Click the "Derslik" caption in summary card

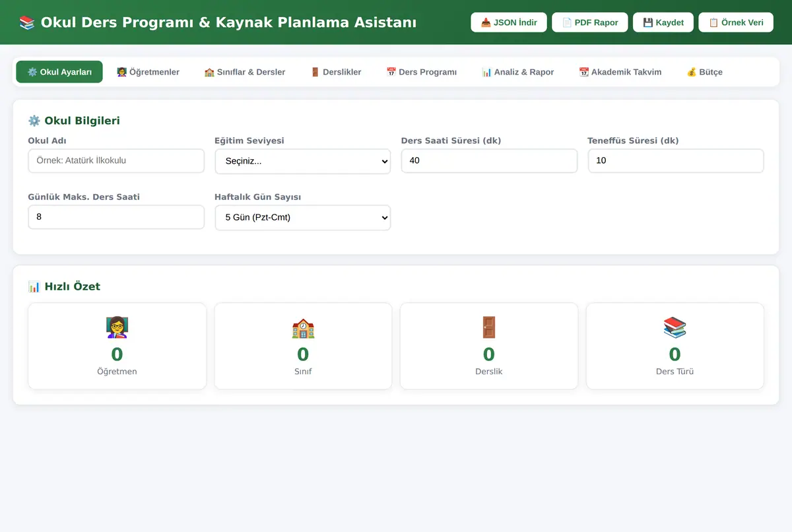(x=489, y=372)
